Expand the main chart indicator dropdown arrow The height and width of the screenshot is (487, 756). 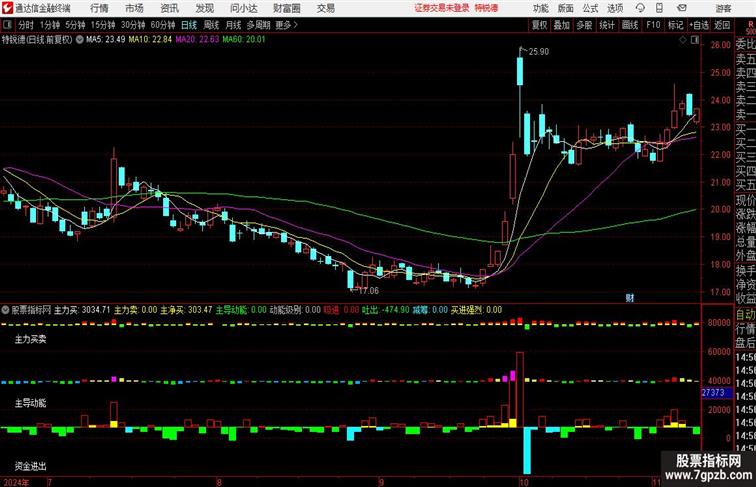(x=79, y=40)
